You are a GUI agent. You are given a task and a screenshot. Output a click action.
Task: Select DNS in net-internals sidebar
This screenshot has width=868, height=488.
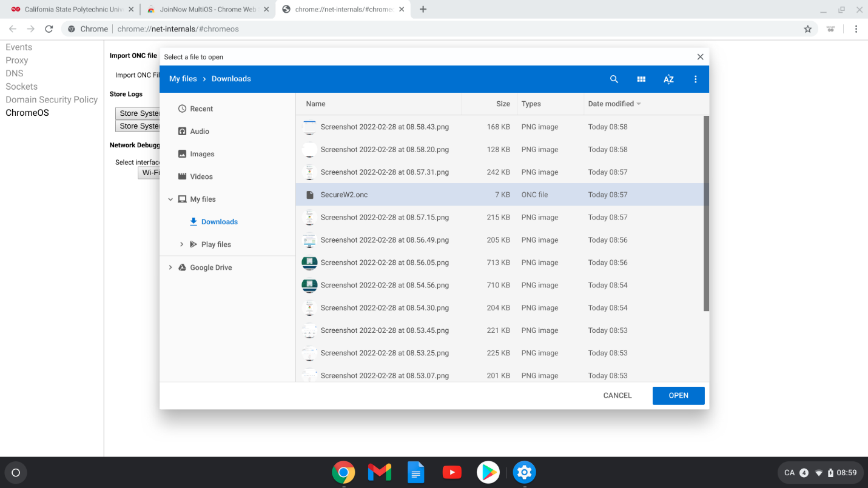pos(15,73)
